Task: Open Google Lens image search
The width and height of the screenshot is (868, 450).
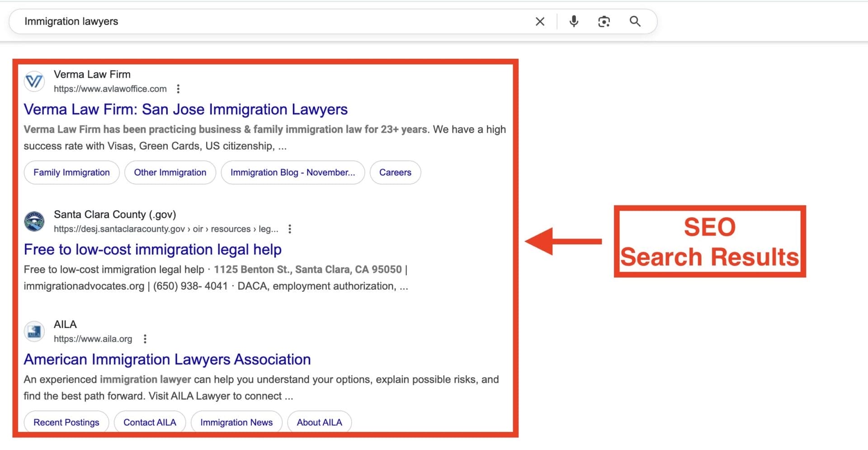Action: (x=604, y=21)
